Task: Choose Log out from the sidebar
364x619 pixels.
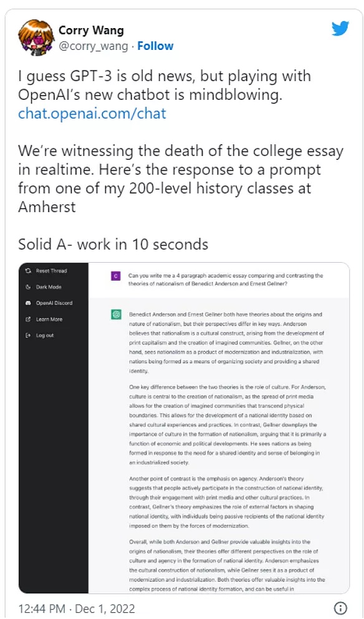Action: [x=39, y=336]
